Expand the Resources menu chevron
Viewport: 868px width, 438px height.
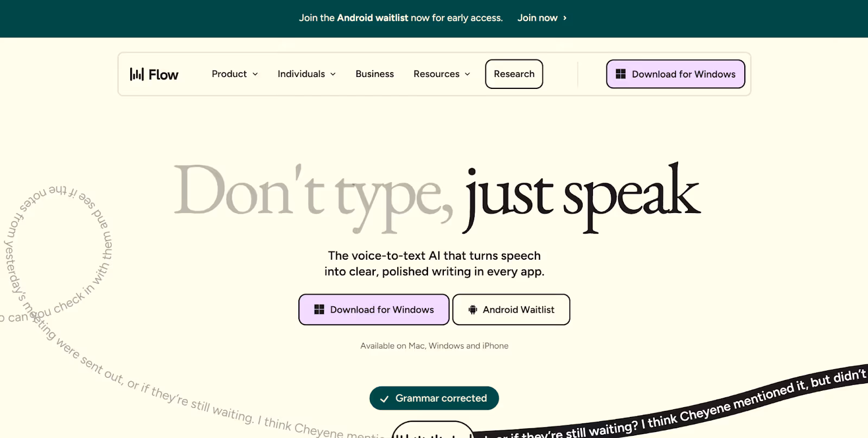click(x=467, y=74)
